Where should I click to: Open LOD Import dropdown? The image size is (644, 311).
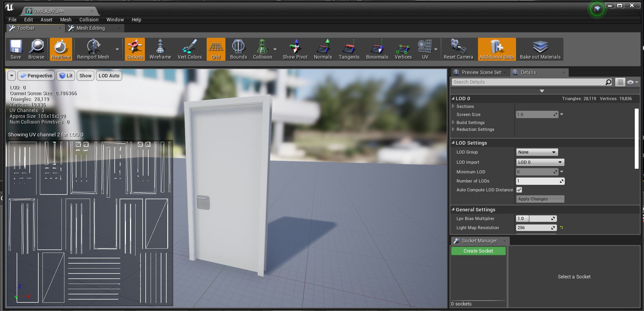(540, 162)
